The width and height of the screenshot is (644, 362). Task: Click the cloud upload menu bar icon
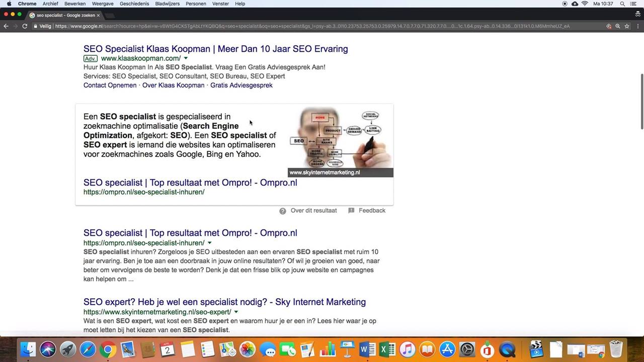[x=575, y=4]
